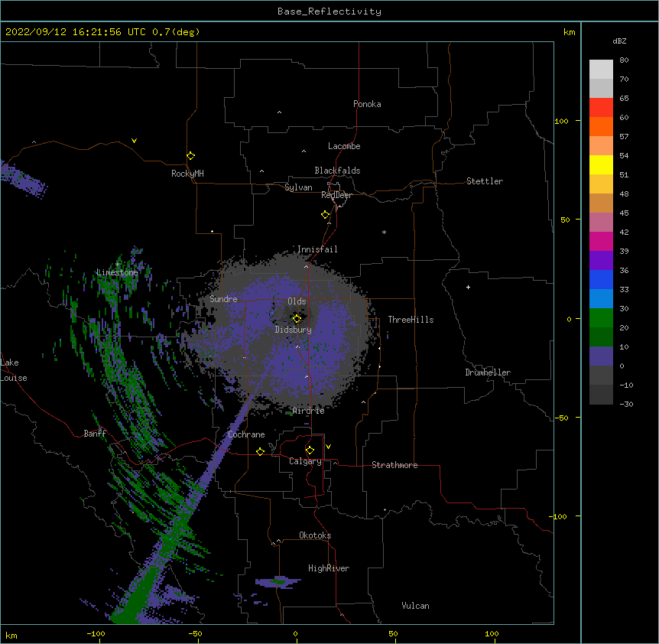Pick the magenta swatch above the 39 label
The image size is (659, 644).
tap(601, 241)
